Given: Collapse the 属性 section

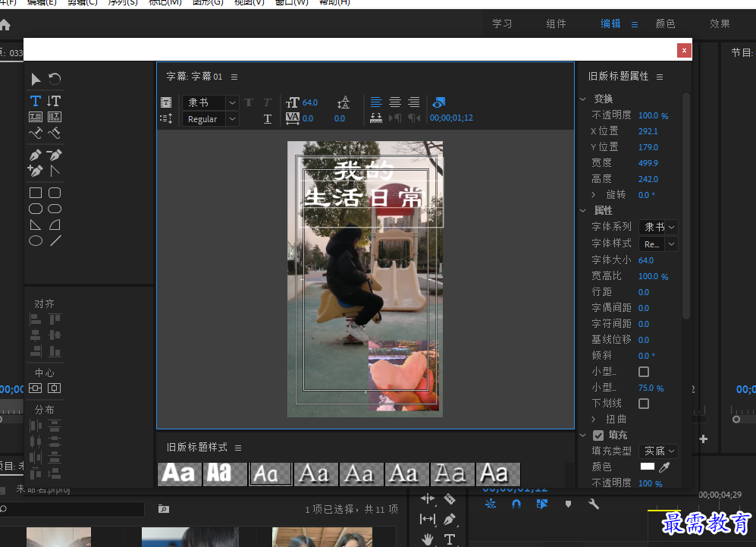Looking at the screenshot, I should (583, 211).
